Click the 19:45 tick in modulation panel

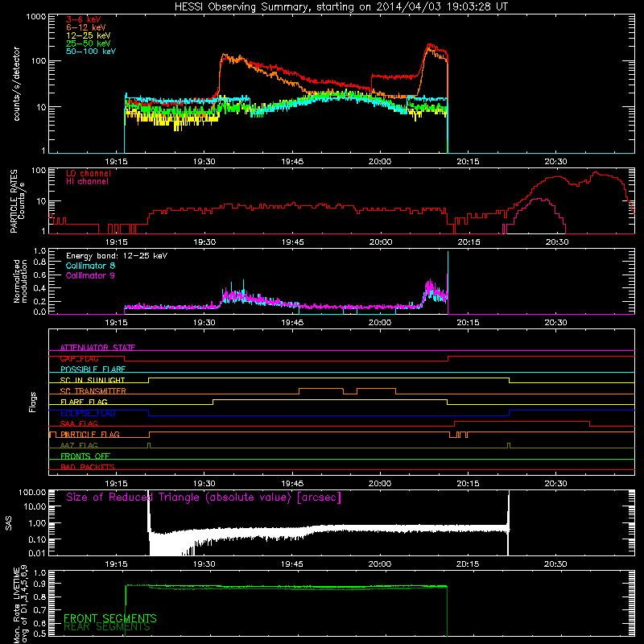coord(292,323)
